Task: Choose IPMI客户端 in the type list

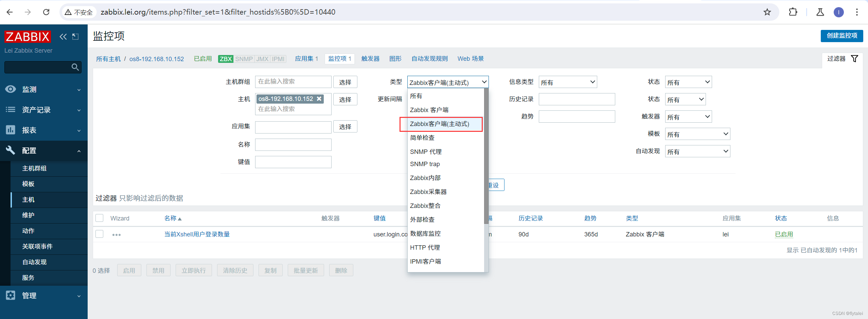Action: pyautogui.click(x=446, y=262)
